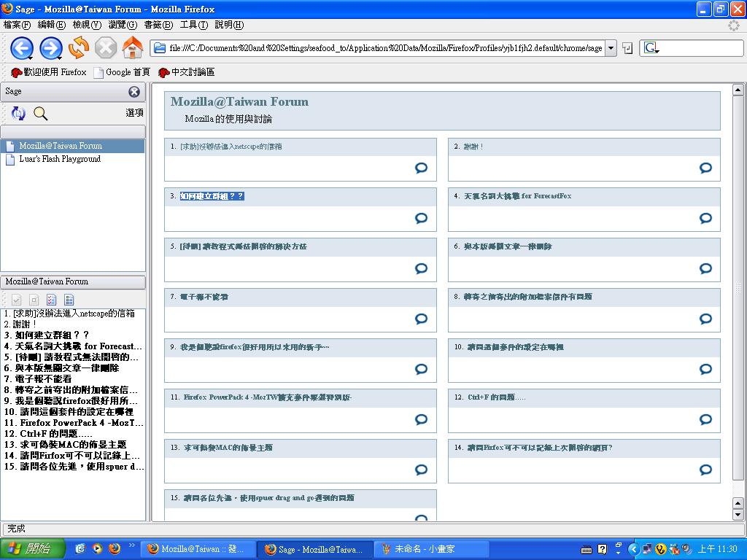This screenshot has width=747, height=560.
Task: Click comment bubble icon in card 14
Action: pyautogui.click(x=705, y=470)
